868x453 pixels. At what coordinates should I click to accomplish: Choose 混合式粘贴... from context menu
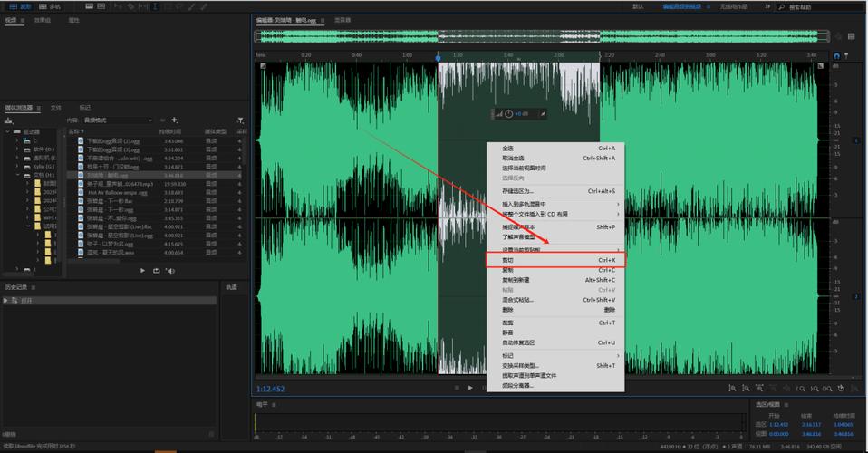555,300
